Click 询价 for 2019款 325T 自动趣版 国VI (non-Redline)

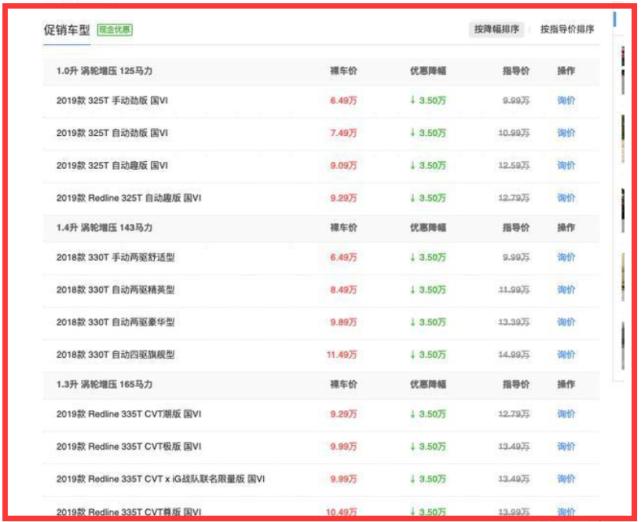click(x=566, y=166)
